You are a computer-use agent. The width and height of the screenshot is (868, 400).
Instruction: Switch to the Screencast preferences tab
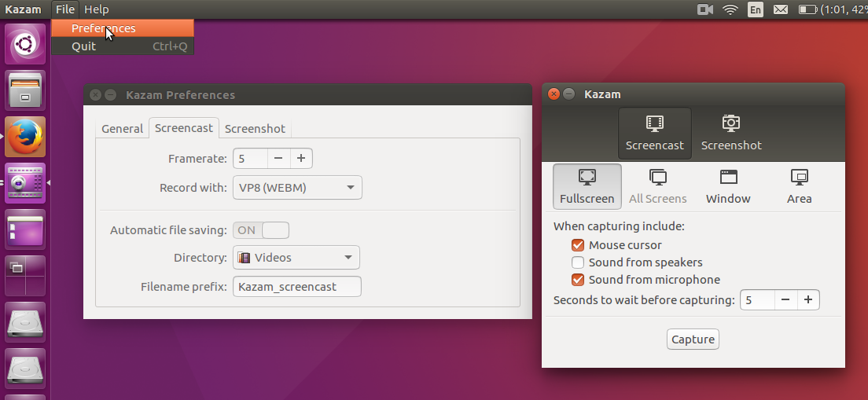pos(184,128)
